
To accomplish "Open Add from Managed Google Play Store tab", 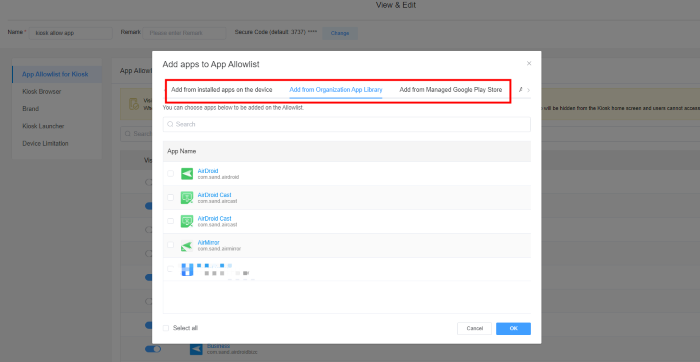I will pos(450,90).
